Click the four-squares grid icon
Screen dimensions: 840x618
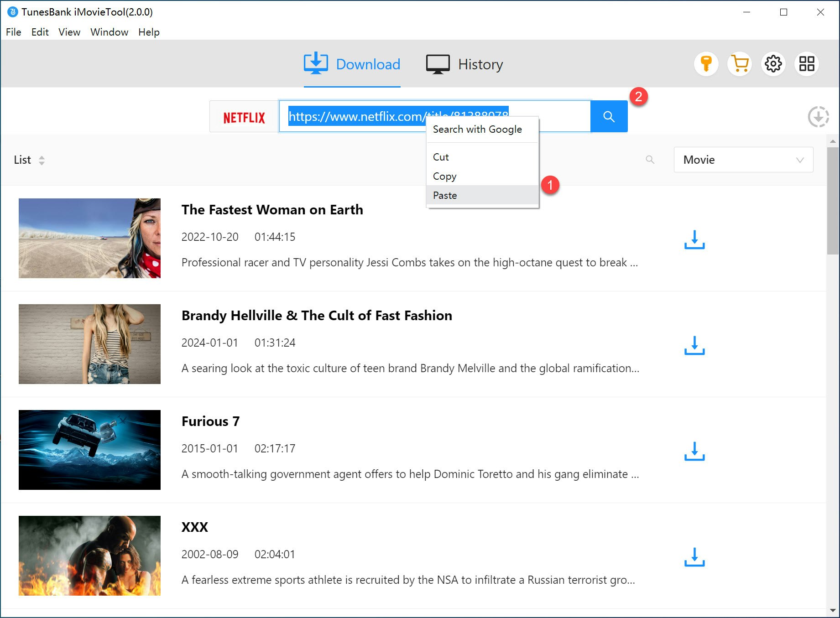click(807, 64)
